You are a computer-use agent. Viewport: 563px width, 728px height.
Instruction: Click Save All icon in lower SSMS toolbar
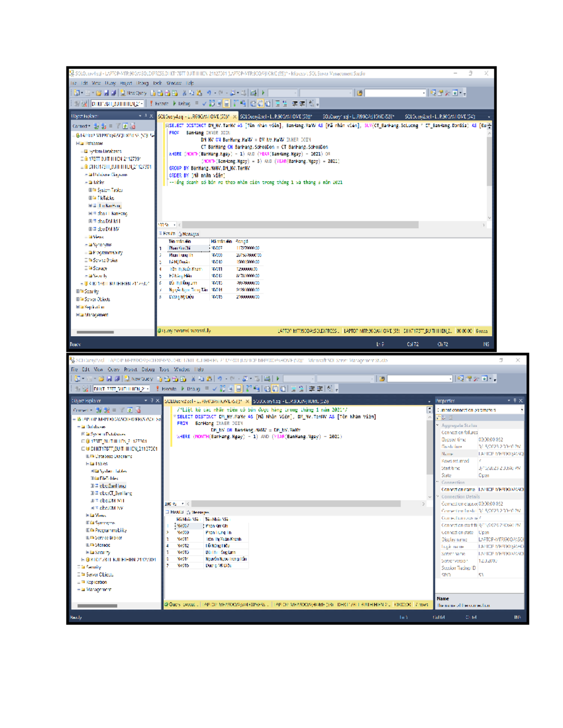pyautogui.click(x=117, y=378)
